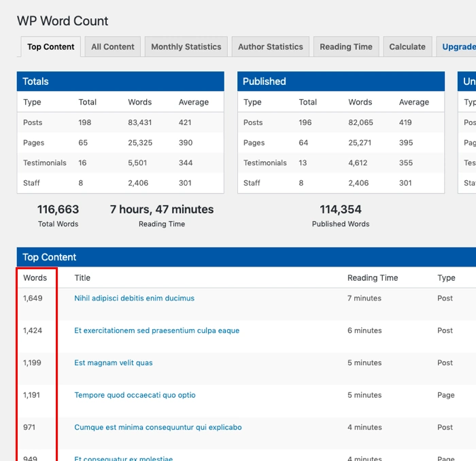The width and height of the screenshot is (476, 461).
Task: Click Posts row label in Totals table
Action: [33, 122]
